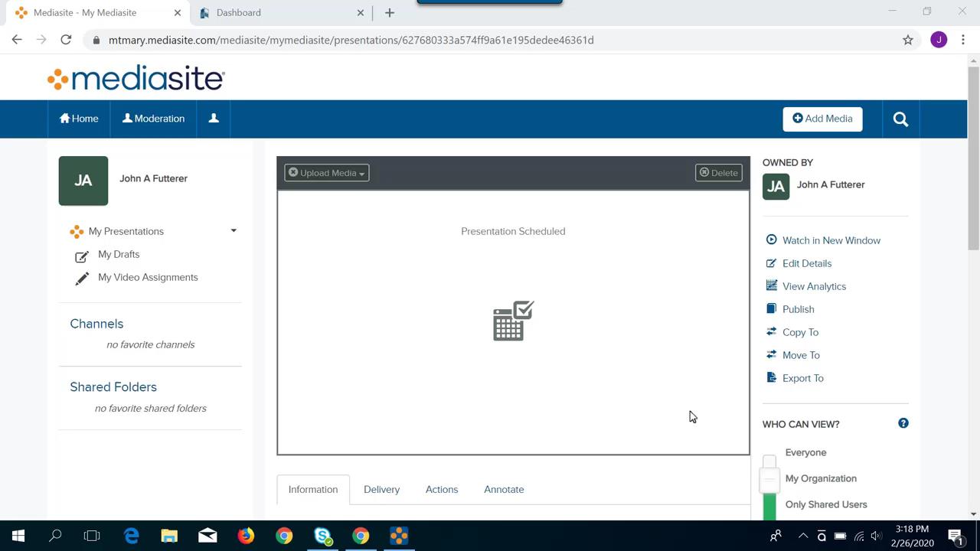
Task: Switch to the Delivery tab
Action: coord(381,490)
